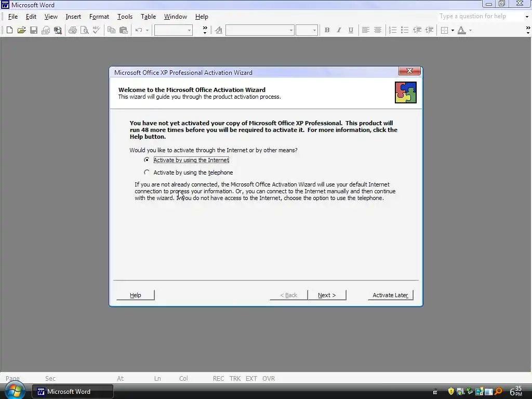Click the Center alignment icon
The image size is (532, 399).
377,30
